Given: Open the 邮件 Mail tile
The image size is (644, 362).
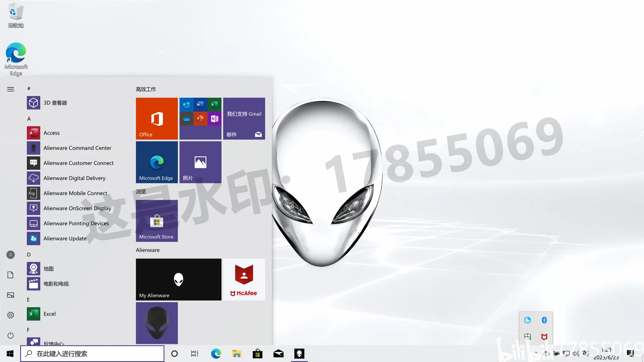Looking at the screenshot, I should coord(244,119).
